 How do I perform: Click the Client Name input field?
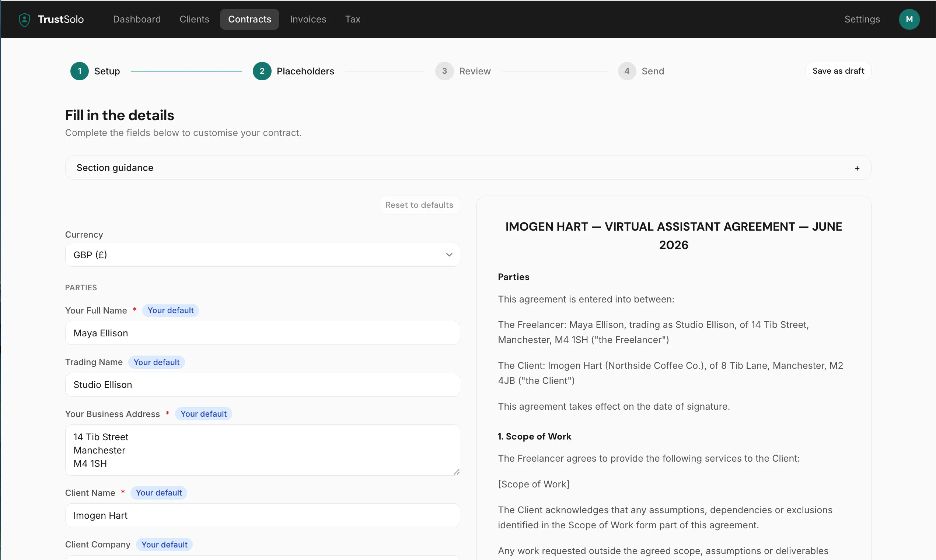pos(262,515)
